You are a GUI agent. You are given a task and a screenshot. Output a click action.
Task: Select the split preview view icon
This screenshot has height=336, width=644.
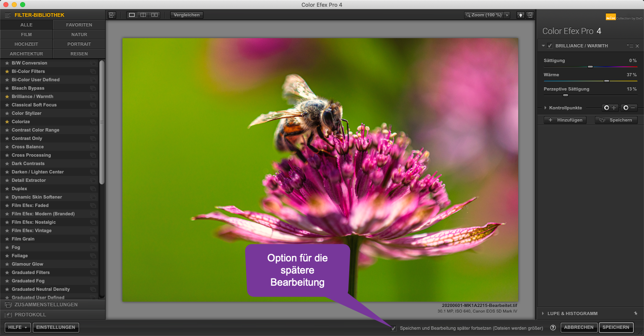click(143, 15)
